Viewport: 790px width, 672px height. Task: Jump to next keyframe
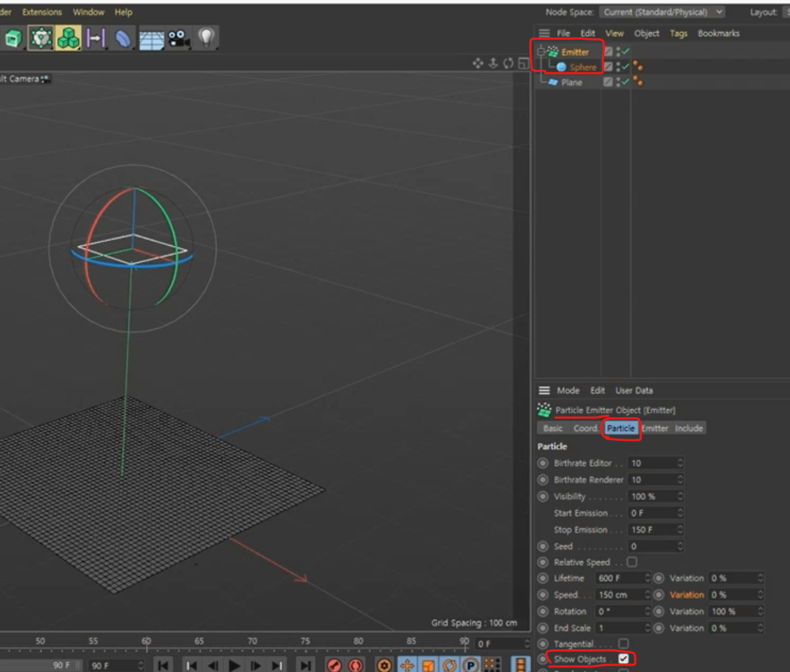point(277,665)
